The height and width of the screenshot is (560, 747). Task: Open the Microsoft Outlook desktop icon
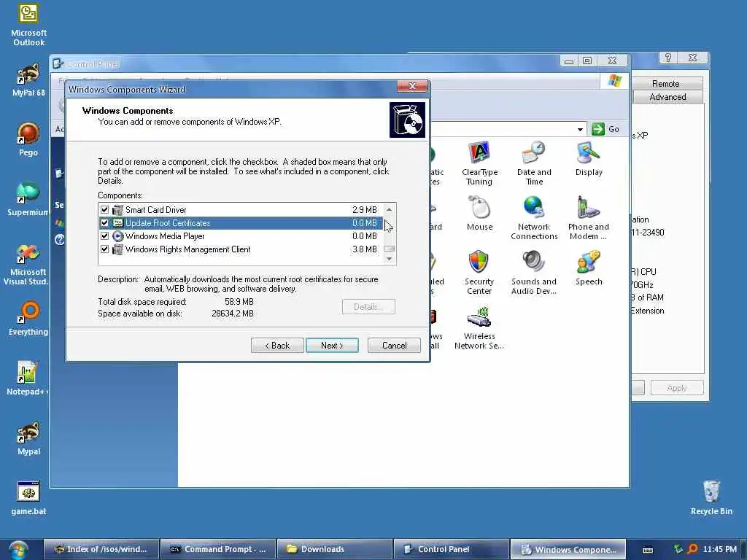tap(28, 25)
